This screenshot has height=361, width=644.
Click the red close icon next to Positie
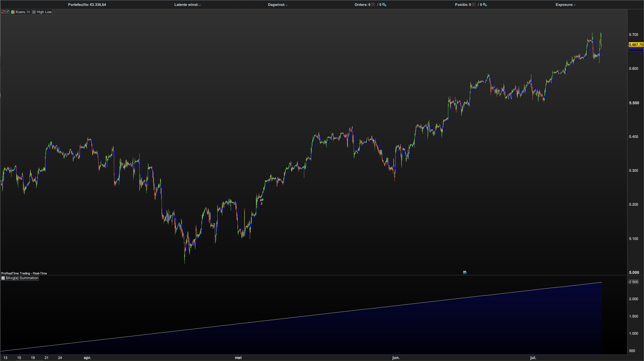(474, 4)
